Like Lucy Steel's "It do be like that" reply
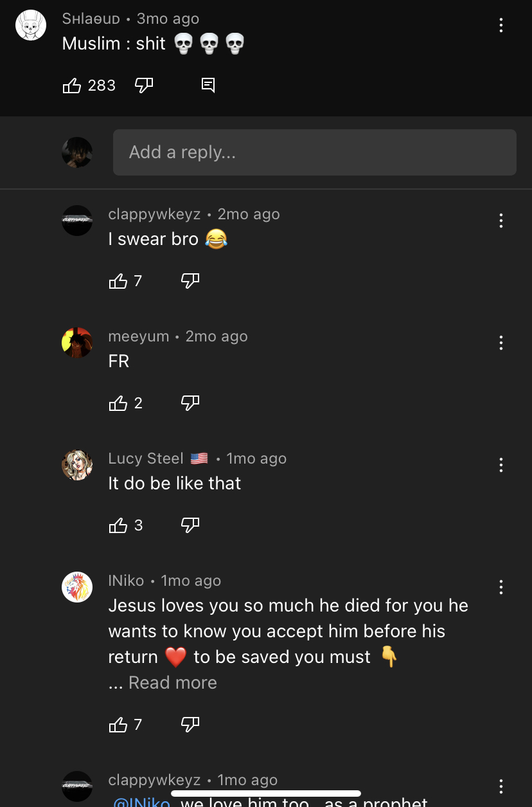 coord(118,525)
